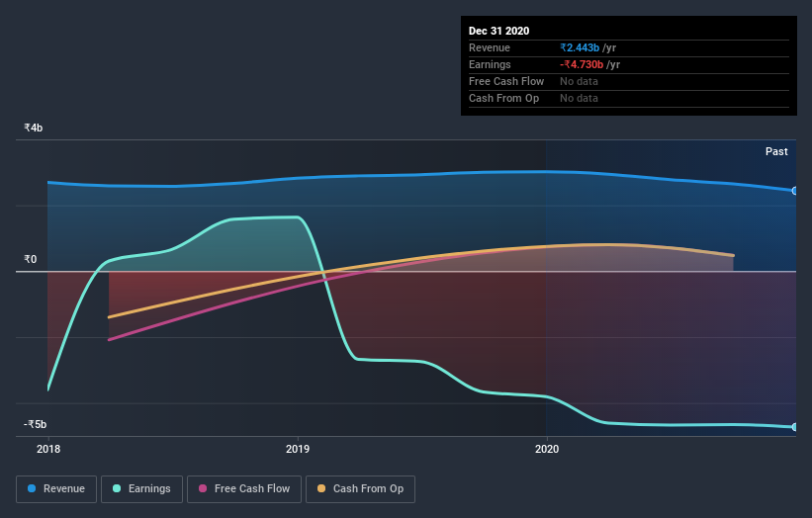The image size is (812, 518).
Task: Click the ₹0 baseline axis label
Action: click(30, 259)
